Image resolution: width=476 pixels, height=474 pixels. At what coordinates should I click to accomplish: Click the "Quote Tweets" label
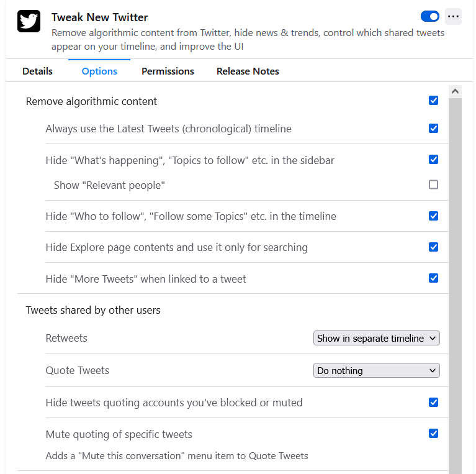(77, 370)
